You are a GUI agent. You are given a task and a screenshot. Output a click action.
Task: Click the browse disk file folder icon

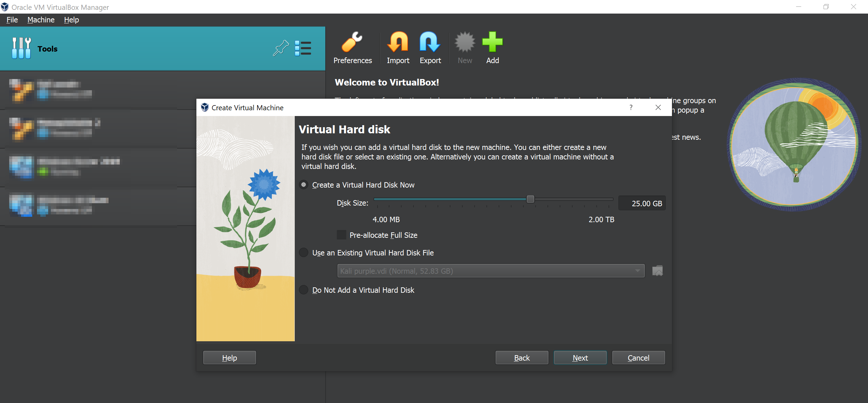click(657, 271)
